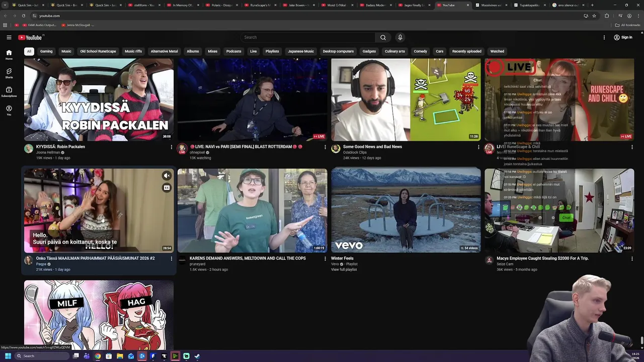
Task: Open Subscriptions in the sidebar
Action: [9, 92]
